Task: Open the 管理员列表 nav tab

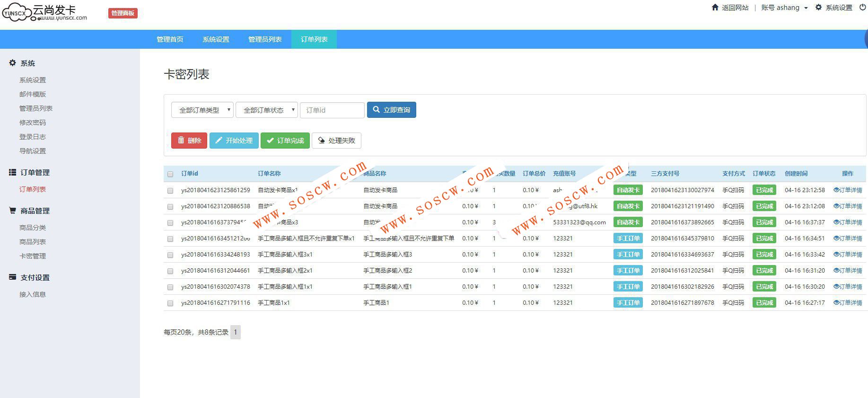Action: pos(265,39)
